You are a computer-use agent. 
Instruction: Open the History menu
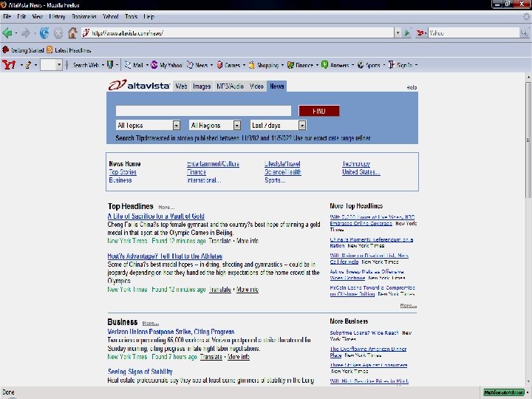(57, 16)
